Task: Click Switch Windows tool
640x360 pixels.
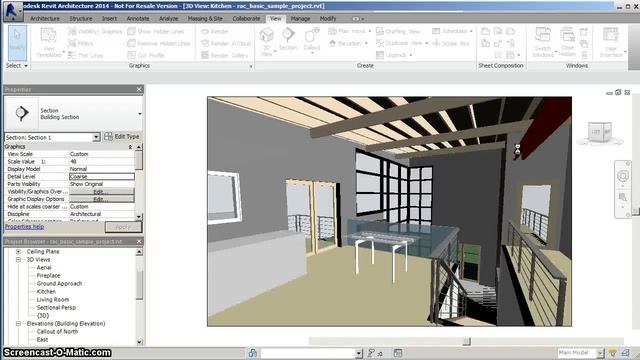Action: tap(543, 42)
